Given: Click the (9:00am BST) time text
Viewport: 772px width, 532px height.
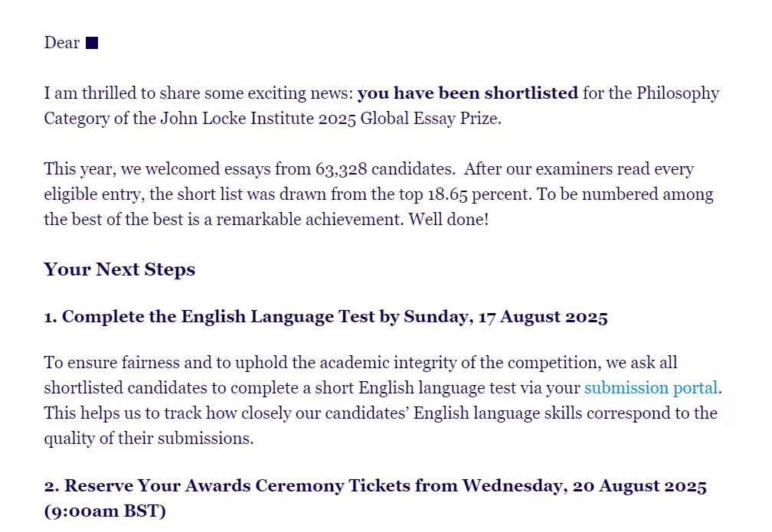Looking at the screenshot, I should pyautogui.click(x=105, y=511).
